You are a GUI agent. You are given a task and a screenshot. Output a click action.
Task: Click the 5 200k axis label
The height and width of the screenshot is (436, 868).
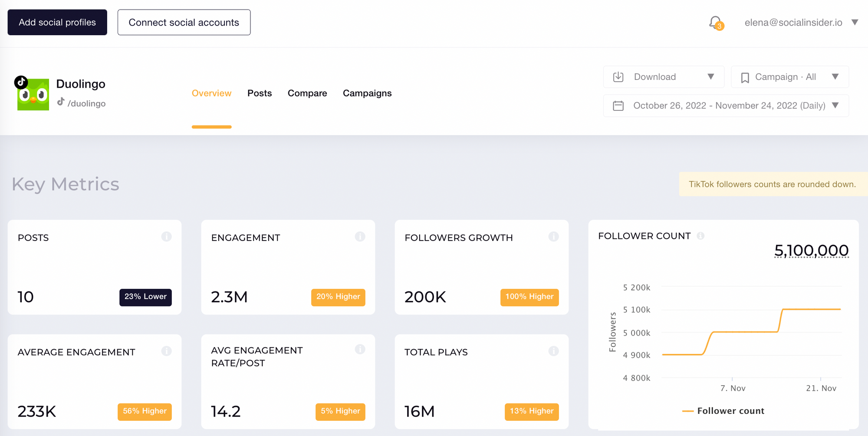[x=637, y=287]
